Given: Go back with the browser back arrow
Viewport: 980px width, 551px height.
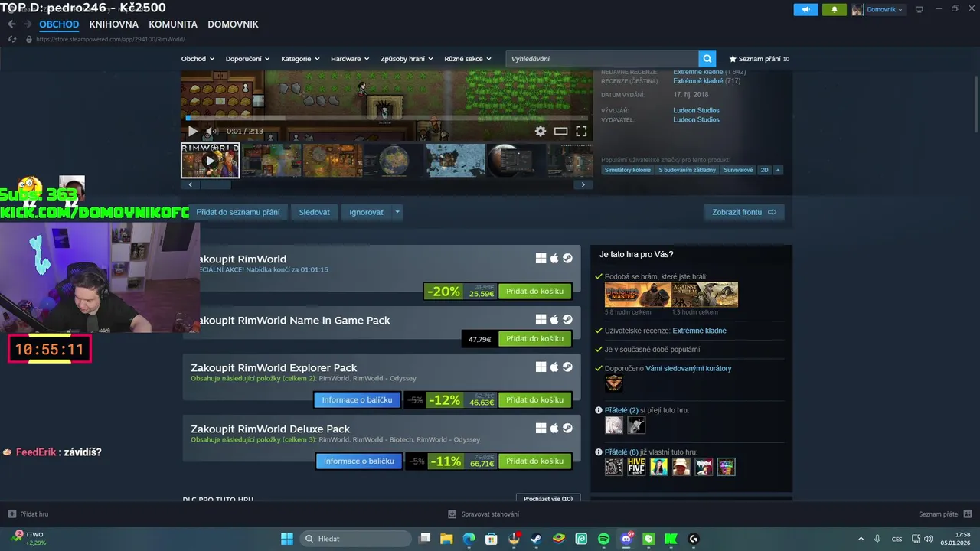Looking at the screenshot, I should (11, 24).
